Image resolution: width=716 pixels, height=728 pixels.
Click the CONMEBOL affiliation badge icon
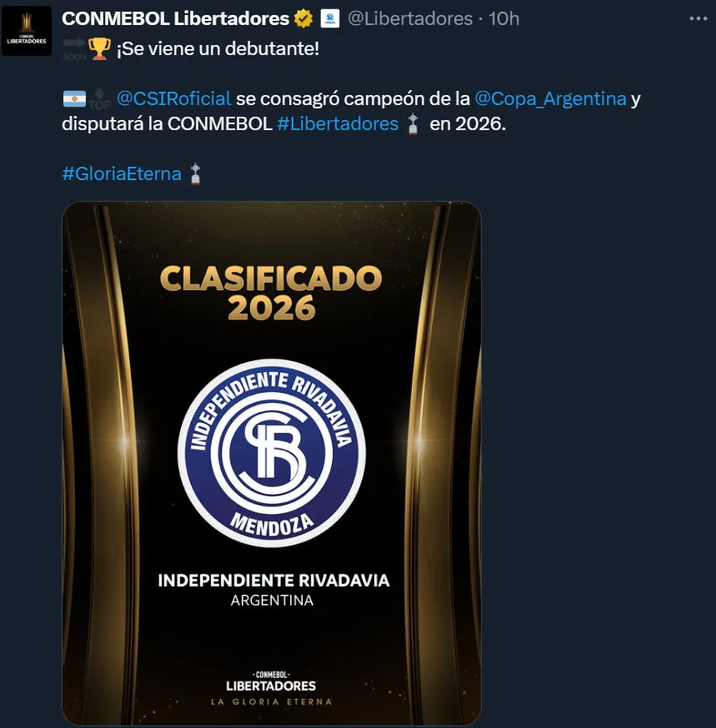coord(330,19)
